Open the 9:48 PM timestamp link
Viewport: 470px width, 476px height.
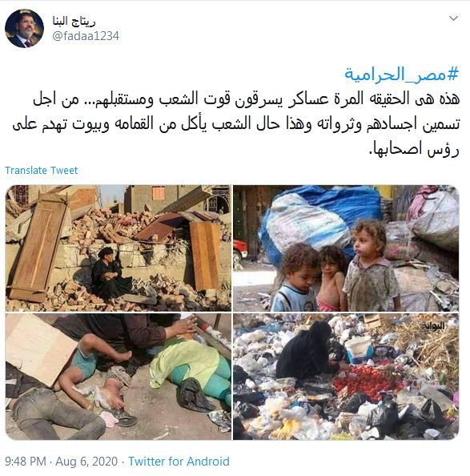tap(26, 462)
